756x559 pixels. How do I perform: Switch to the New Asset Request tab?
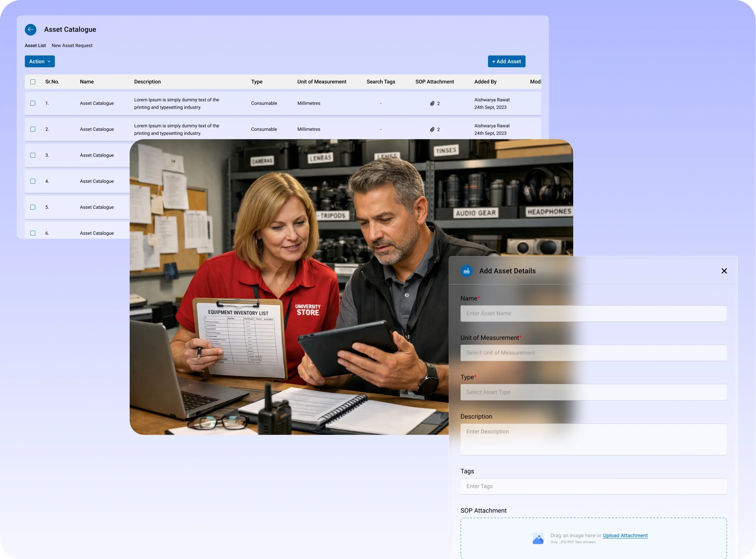72,46
